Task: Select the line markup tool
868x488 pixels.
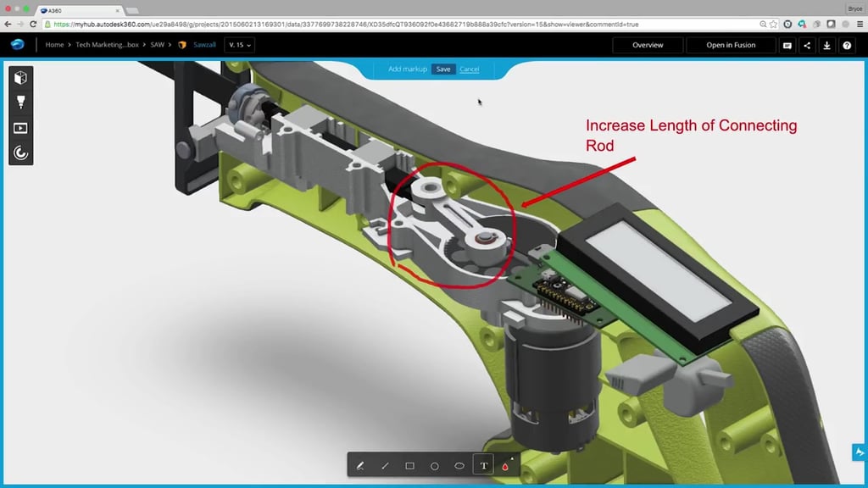Action: pos(386,466)
